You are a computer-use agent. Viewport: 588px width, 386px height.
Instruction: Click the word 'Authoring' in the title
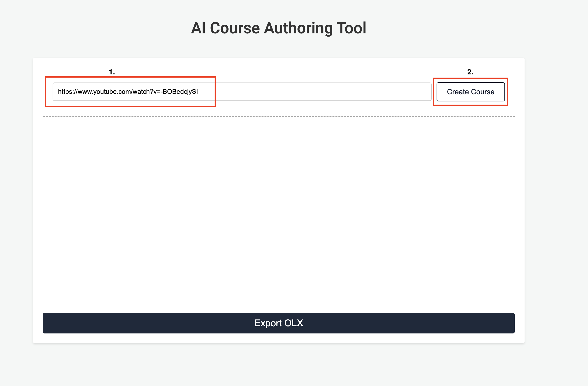click(298, 28)
